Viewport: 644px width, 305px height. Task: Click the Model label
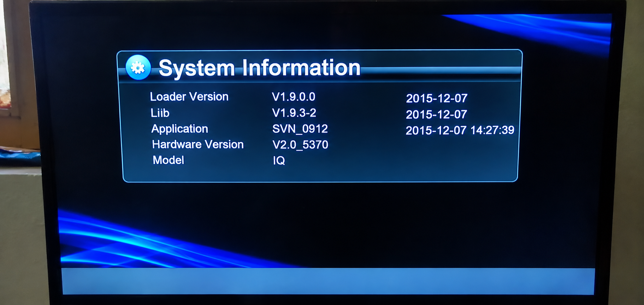[168, 160]
